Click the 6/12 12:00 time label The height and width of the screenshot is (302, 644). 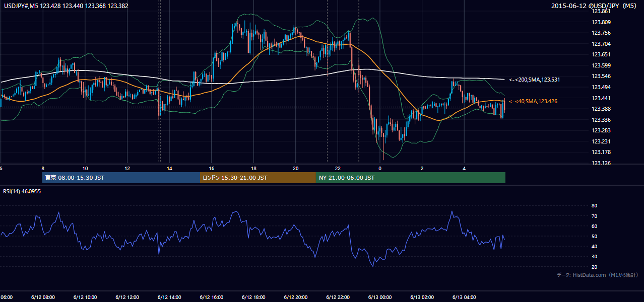click(127, 297)
